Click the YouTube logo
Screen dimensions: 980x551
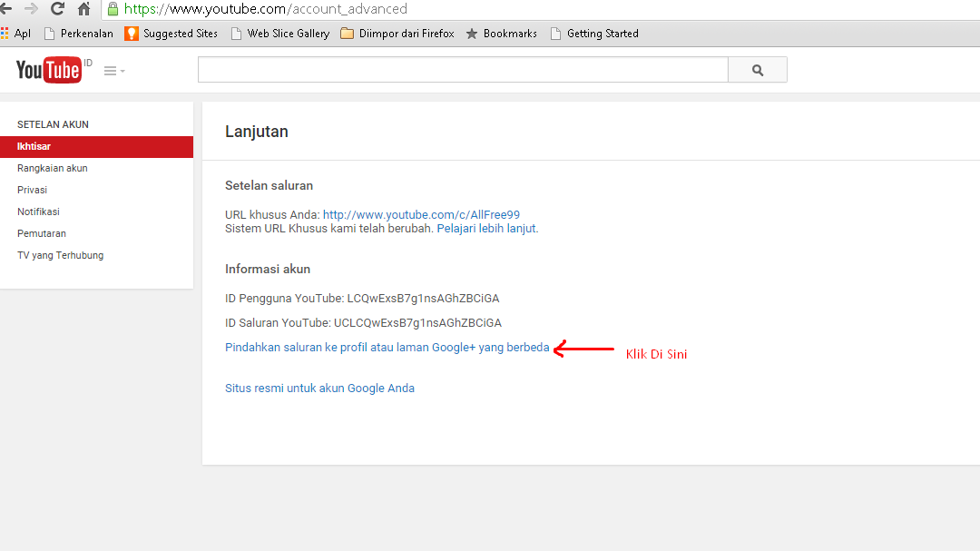49,70
